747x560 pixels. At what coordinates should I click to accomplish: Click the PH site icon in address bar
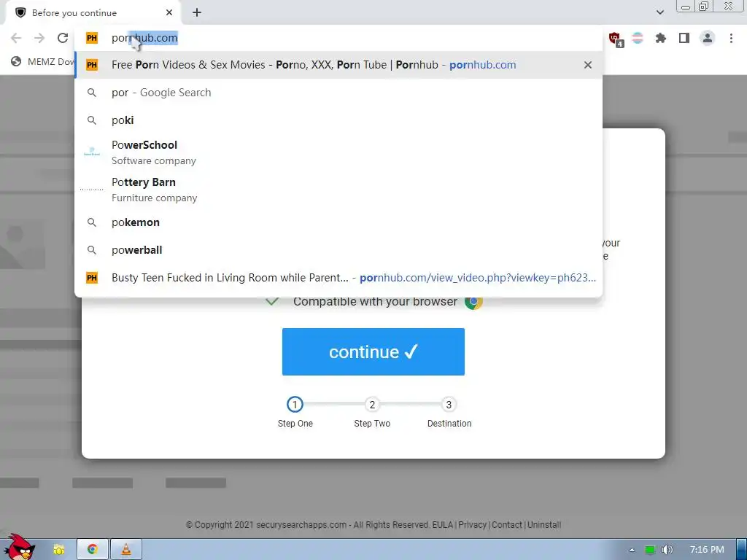[x=92, y=38]
